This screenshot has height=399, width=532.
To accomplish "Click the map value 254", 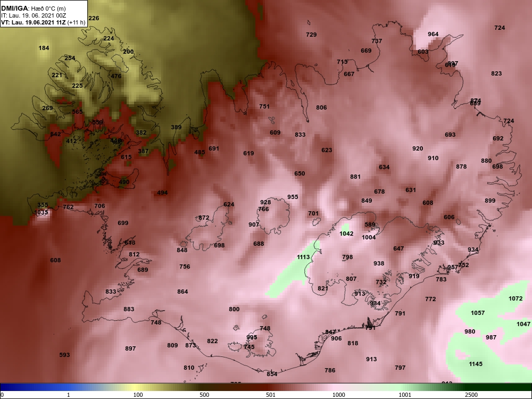I will [70, 58].
